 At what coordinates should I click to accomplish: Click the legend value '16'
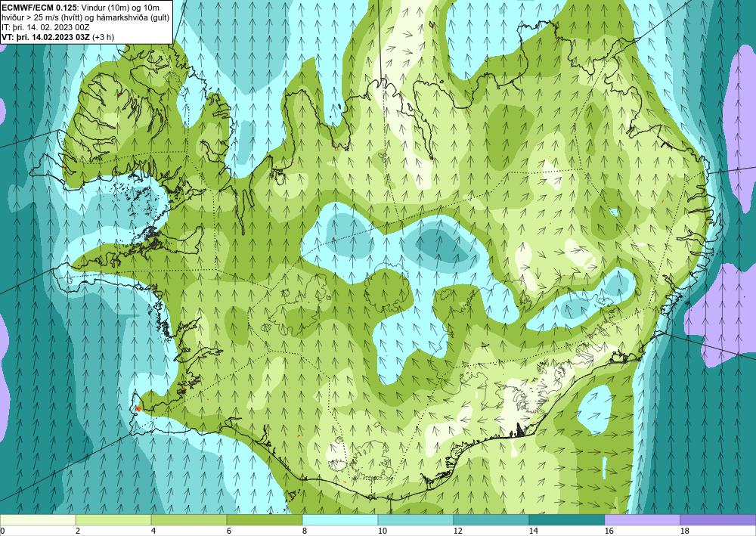coord(609,531)
